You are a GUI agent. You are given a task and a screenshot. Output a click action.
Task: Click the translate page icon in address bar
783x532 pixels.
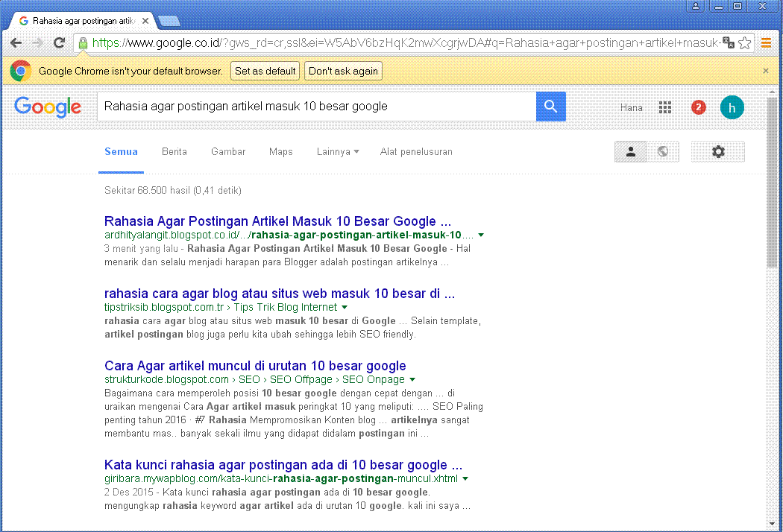(x=729, y=43)
